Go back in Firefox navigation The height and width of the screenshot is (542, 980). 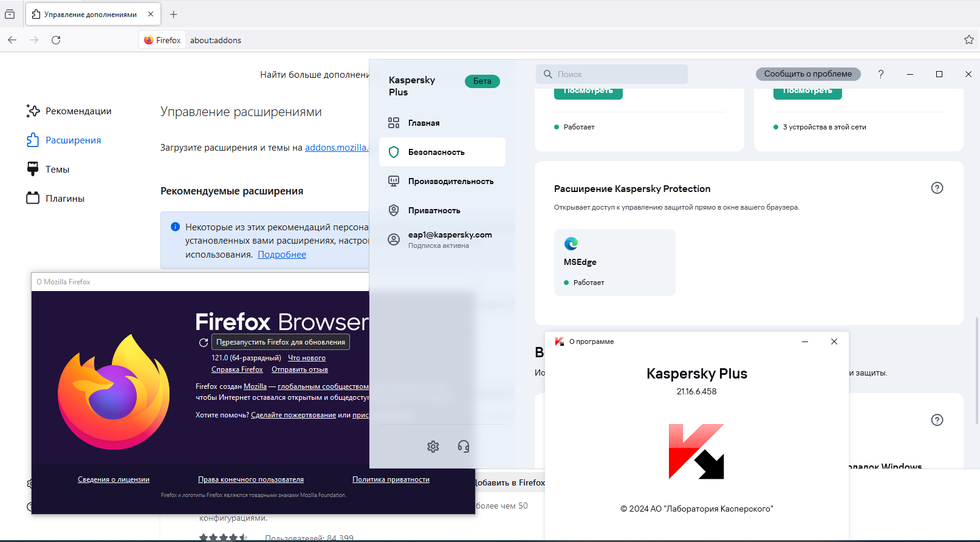click(12, 40)
